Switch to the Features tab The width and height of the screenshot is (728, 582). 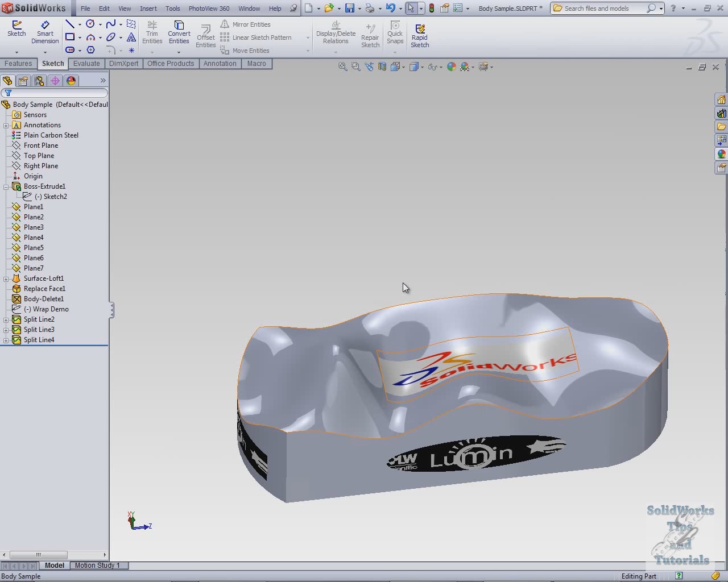click(19, 64)
